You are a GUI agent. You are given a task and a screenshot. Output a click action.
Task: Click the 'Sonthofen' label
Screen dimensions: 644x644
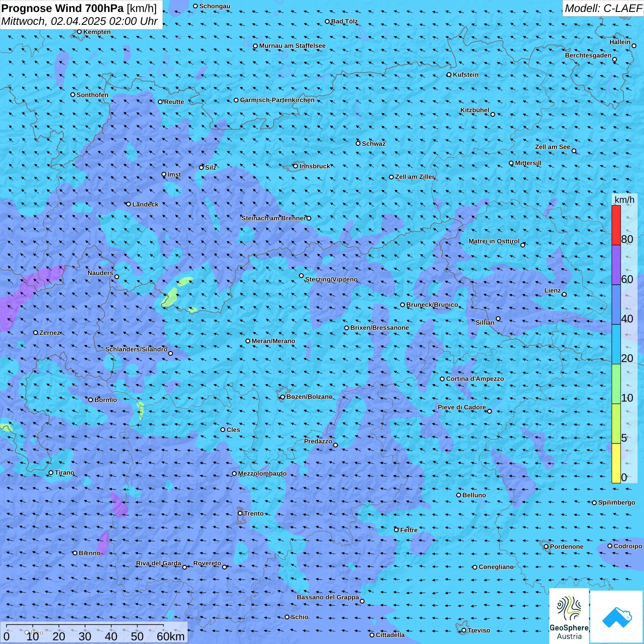point(92,95)
